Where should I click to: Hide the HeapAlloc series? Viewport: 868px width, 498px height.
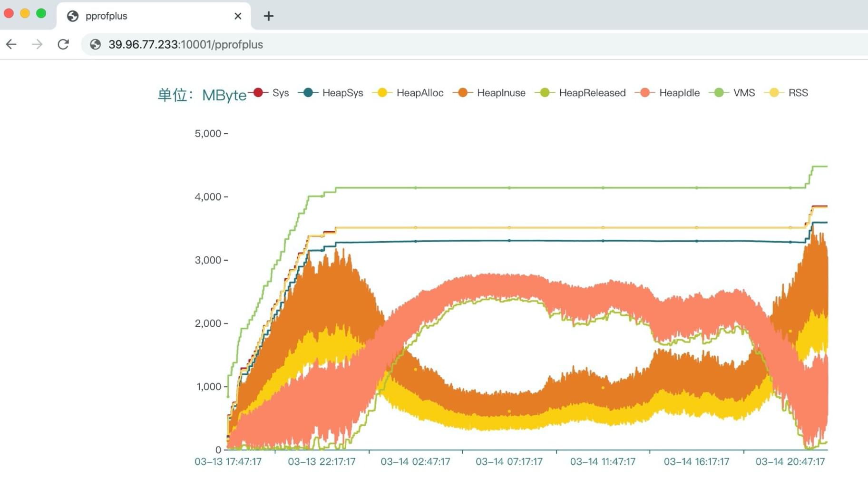(x=408, y=93)
